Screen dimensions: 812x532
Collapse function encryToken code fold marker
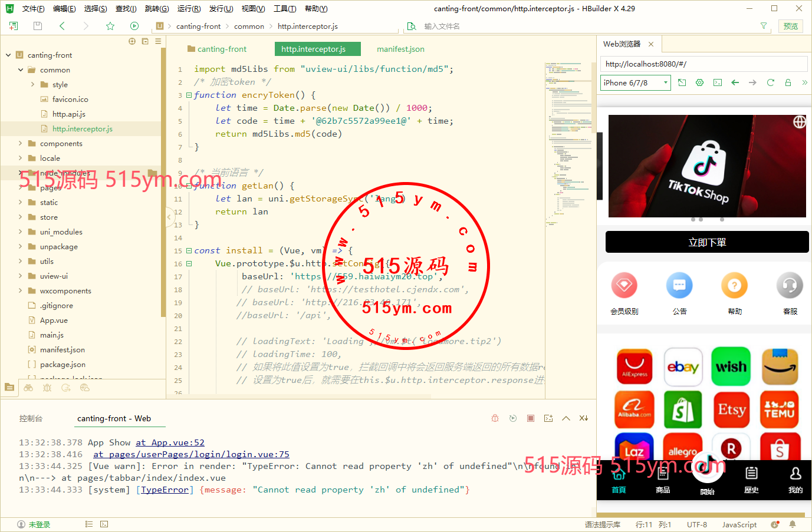tap(189, 95)
